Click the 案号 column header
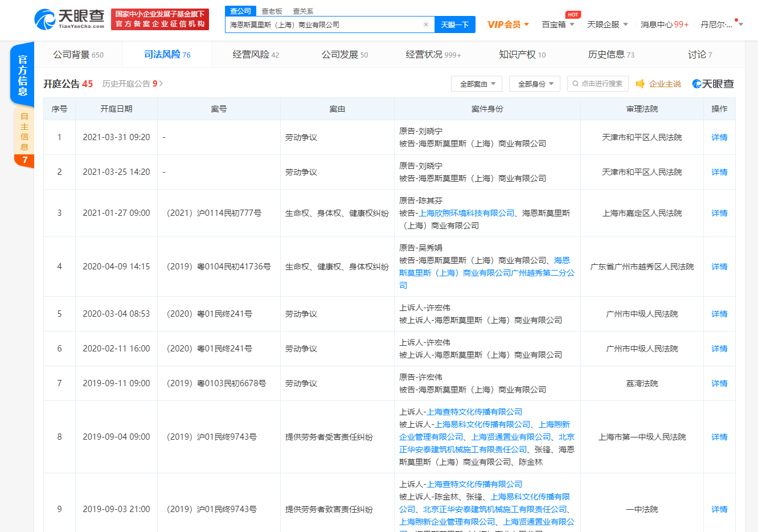The image size is (758, 532). point(219,109)
